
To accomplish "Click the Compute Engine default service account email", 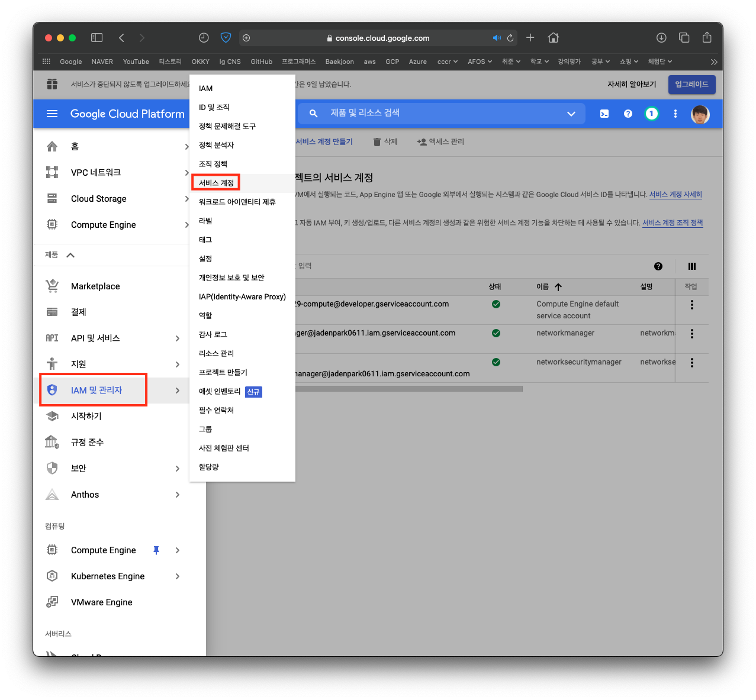I will tap(372, 304).
